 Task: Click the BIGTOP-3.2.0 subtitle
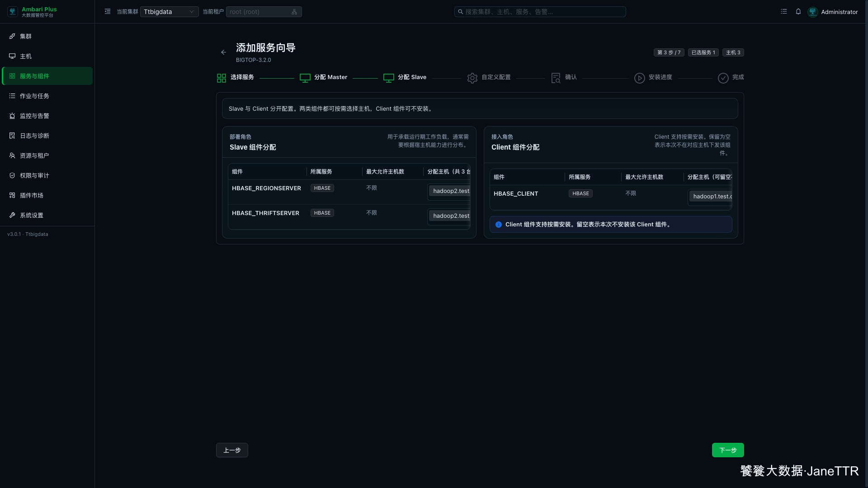point(254,60)
